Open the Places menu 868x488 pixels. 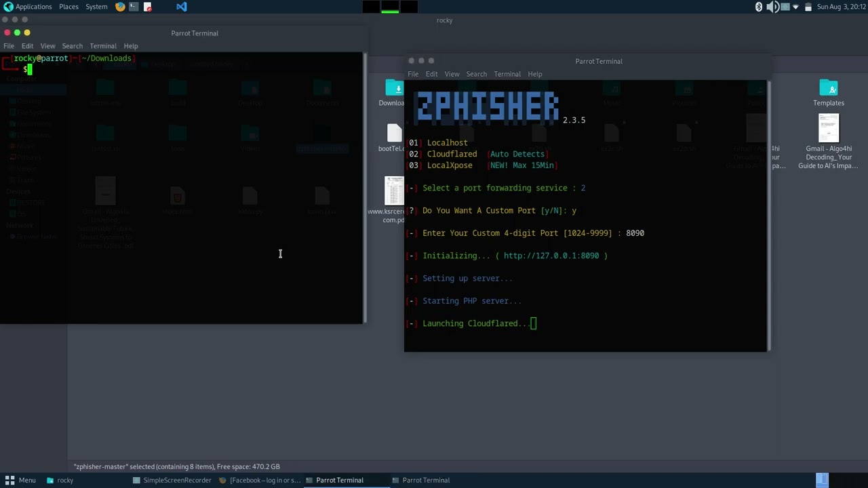tap(68, 7)
